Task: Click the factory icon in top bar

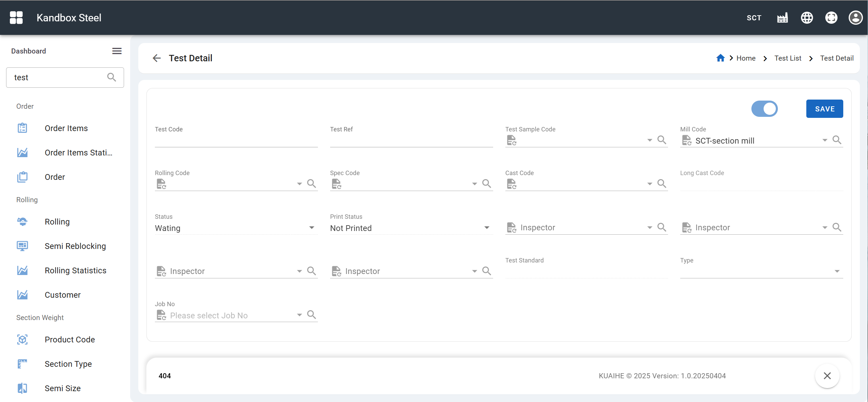Action: (782, 18)
